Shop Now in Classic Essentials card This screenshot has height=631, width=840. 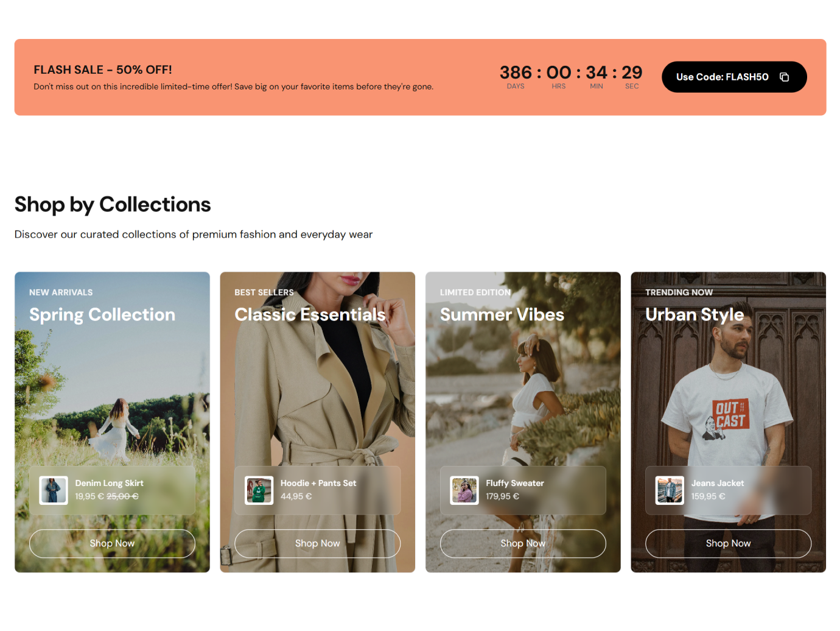pos(318,543)
